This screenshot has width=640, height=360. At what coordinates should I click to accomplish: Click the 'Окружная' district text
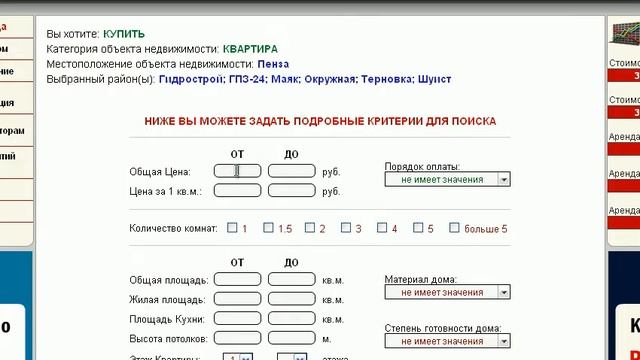coord(330,79)
